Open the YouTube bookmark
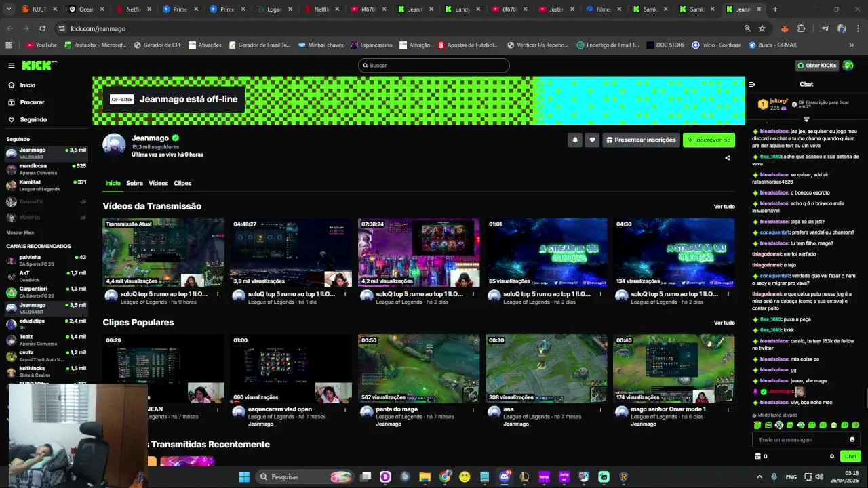Viewport: 868px width, 488px height. point(41,45)
